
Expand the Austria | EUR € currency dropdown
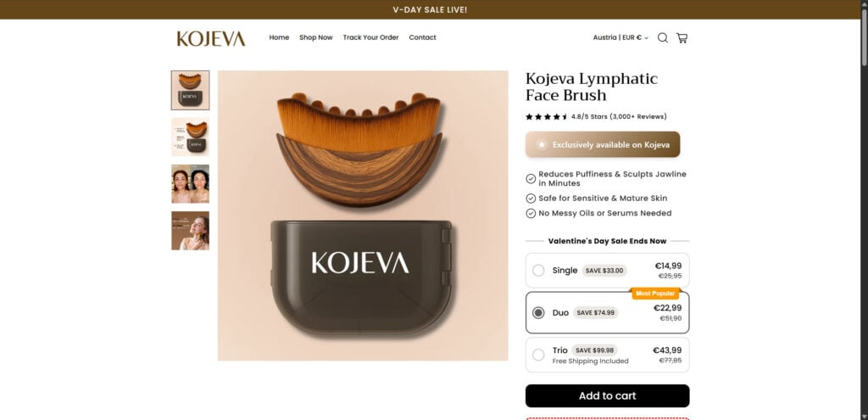coord(620,37)
